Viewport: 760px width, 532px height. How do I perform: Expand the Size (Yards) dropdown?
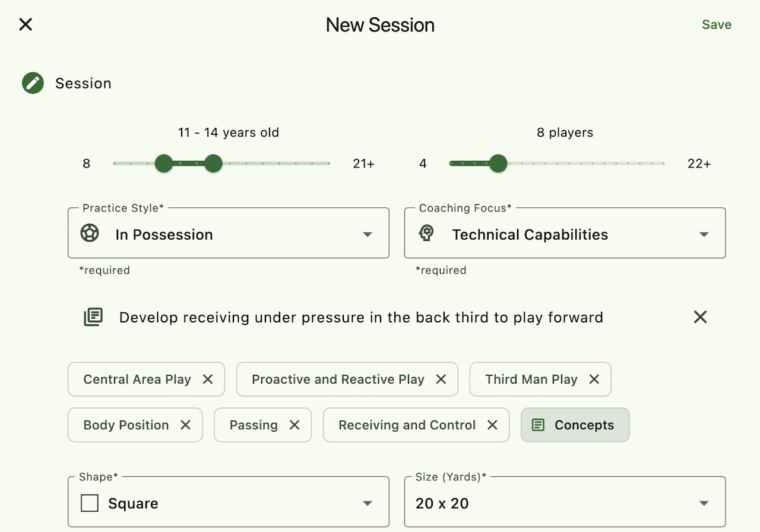tap(704, 503)
